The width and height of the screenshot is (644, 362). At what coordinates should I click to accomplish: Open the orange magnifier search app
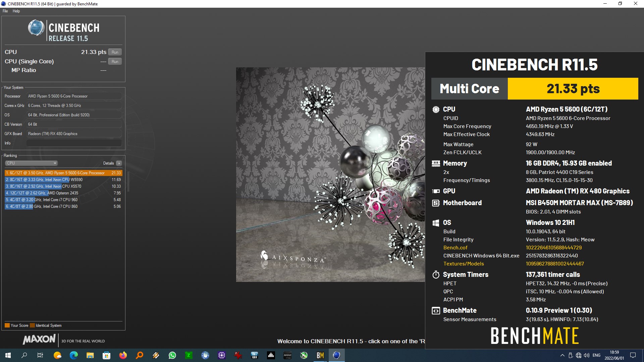click(x=140, y=355)
